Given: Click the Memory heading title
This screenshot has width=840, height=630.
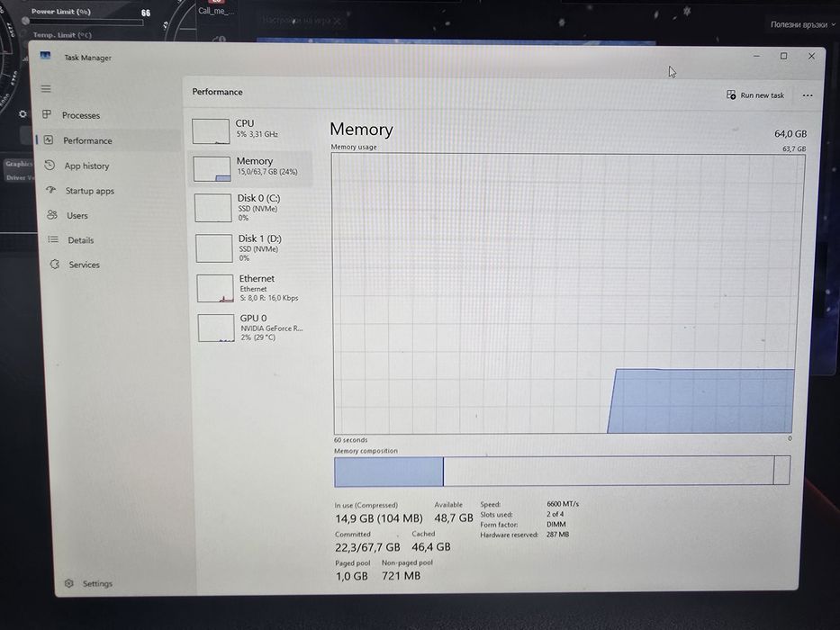Looking at the screenshot, I should coord(362,129).
